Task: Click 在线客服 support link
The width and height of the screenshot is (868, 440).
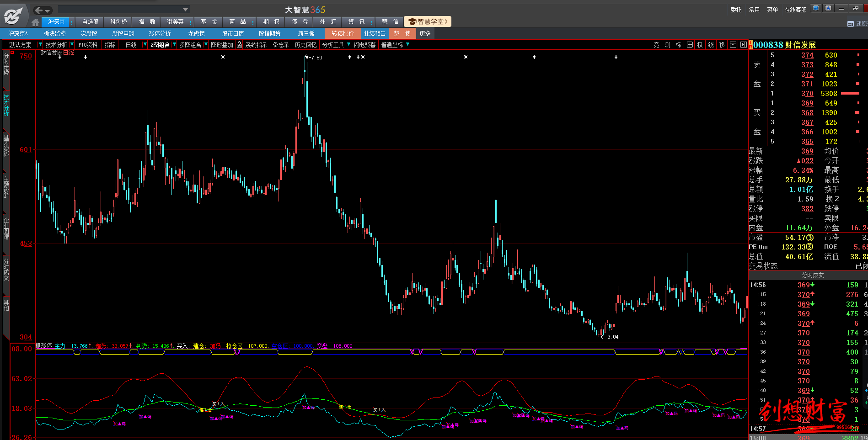Action: coord(795,10)
